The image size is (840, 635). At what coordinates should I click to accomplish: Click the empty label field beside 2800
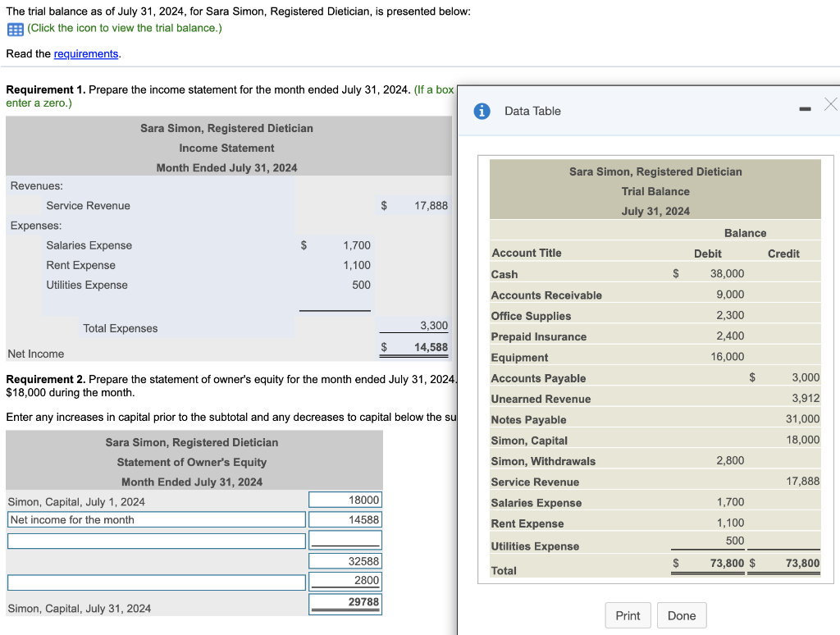click(156, 582)
